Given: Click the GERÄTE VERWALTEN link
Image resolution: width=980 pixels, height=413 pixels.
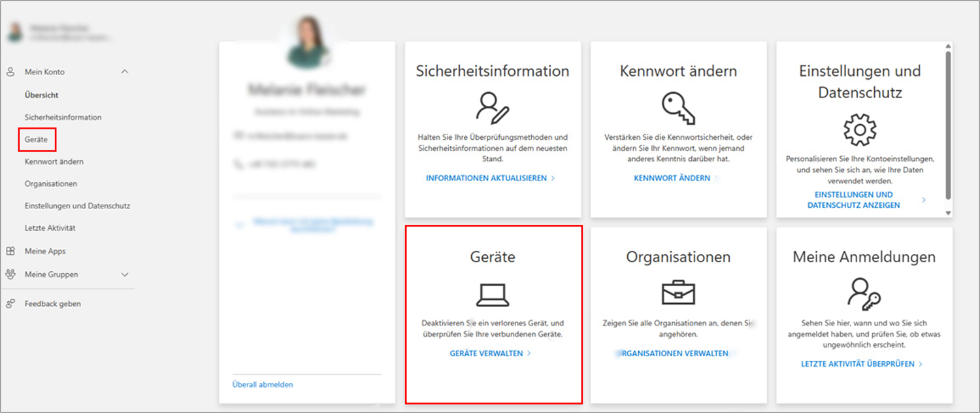Looking at the screenshot, I should [x=487, y=354].
